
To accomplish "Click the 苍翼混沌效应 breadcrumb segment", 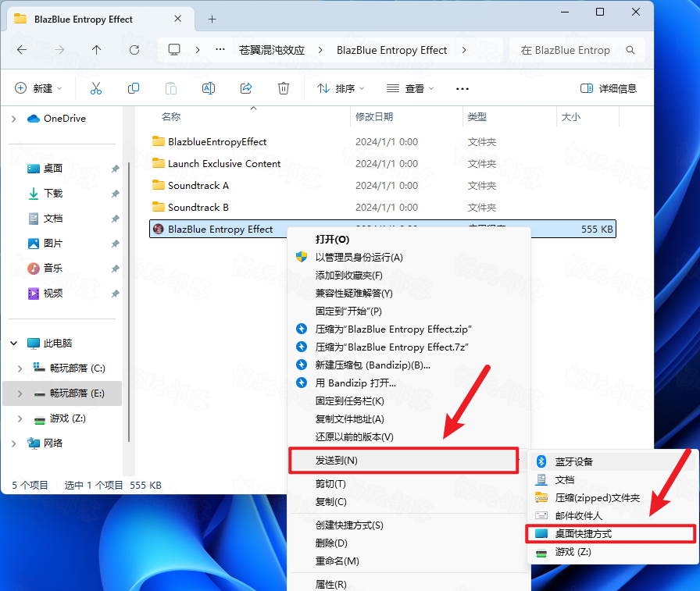I will pyautogui.click(x=271, y=50).
